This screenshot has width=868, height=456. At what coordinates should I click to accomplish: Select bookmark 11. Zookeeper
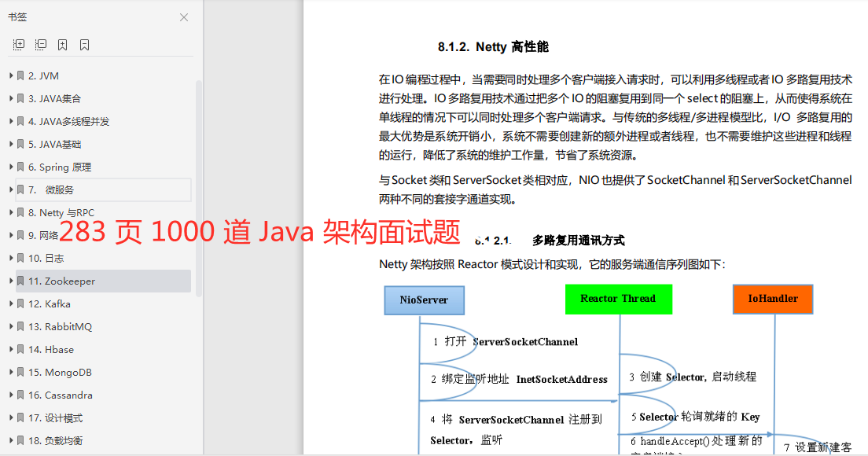[x=103, y=281]
